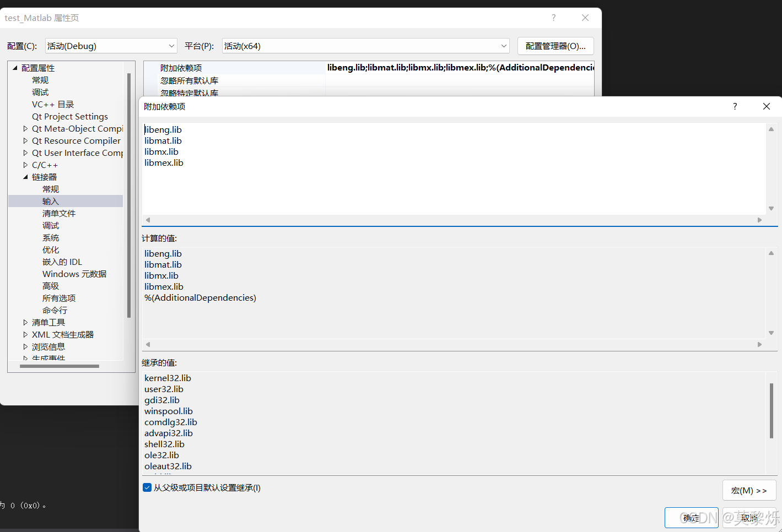This screenshot has height=532, width=782.
Task: Expand the Qt Meta-Object Compiler node
Action: 25,128
